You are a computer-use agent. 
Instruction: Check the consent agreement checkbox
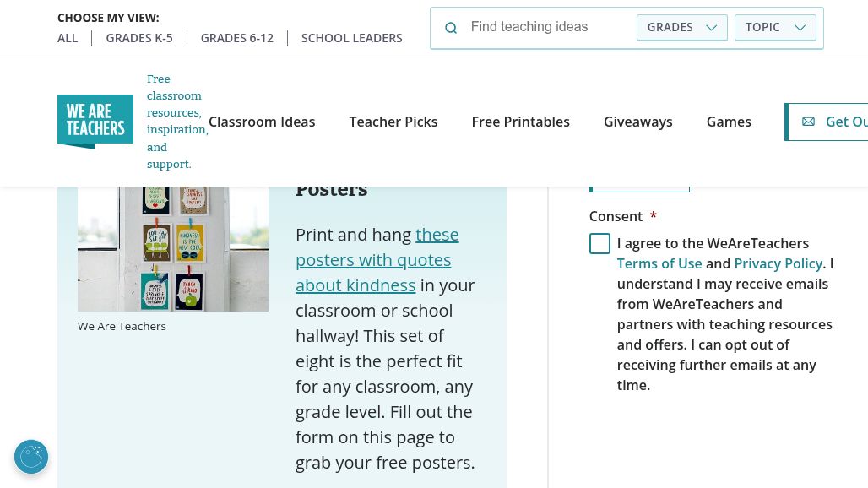[x=599, y=244]
